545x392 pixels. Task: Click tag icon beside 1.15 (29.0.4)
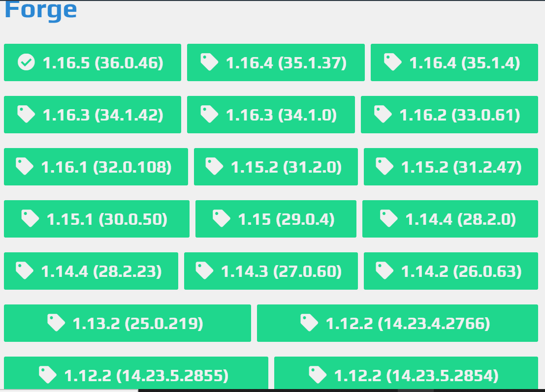222,218
